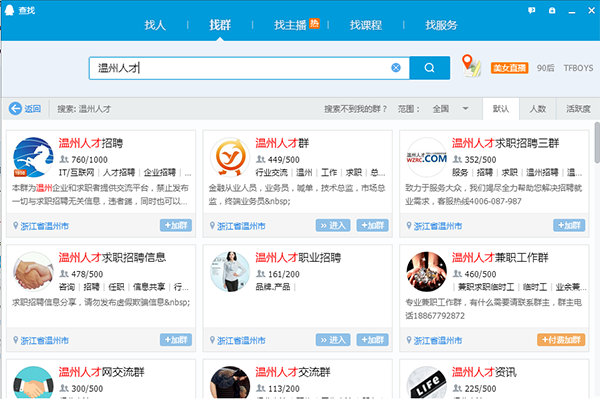Click the search magnifier button
Screen dimensions: 600x399
(429, 68)
